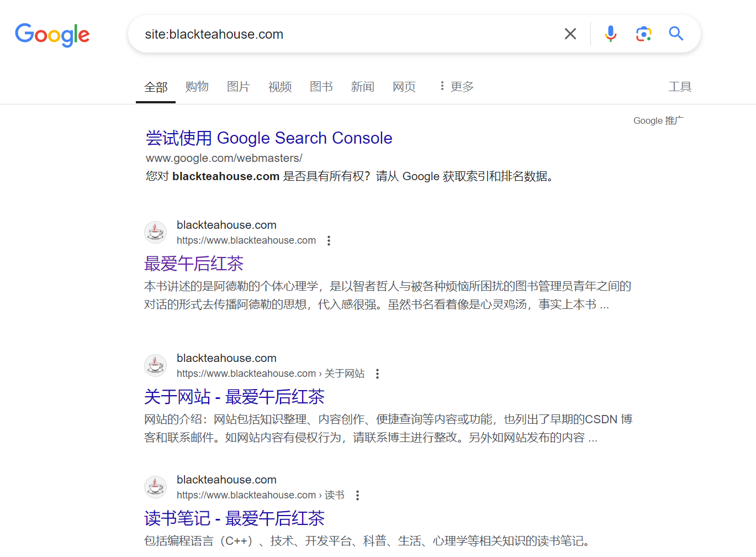Click favicon of first blackteahouse.com result
The image size is (756, 557).
[155, 232]
